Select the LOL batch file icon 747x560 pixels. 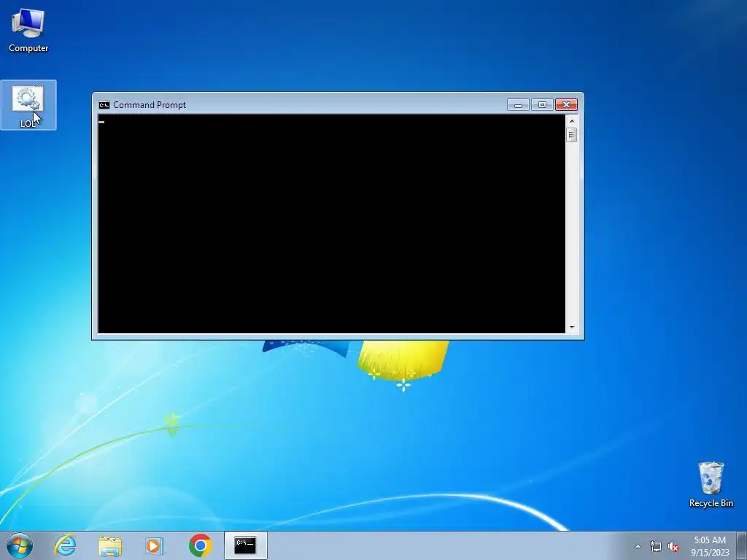pyautogui.click(x=28, y=105)
